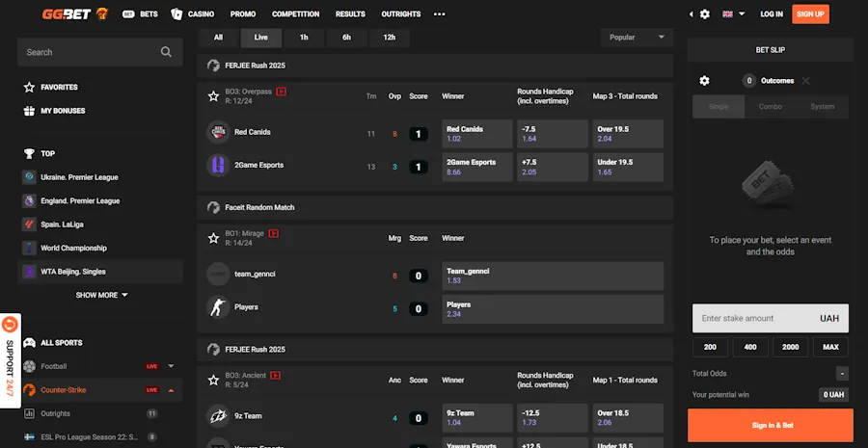Image resolution: width=868 pixels, height=448 pixels.
Task: Favorite the BO3: Overpass match star
Action: [215, 95]
